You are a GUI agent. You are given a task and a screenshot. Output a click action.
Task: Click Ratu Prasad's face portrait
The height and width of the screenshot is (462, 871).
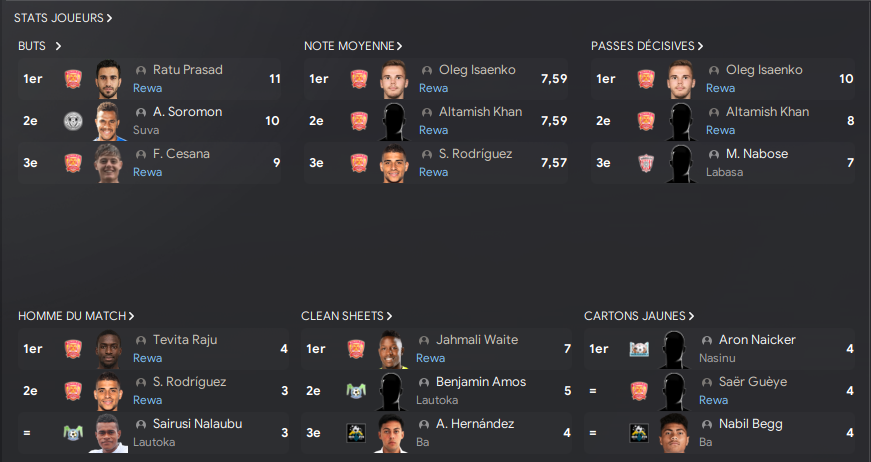coord(108,79)
